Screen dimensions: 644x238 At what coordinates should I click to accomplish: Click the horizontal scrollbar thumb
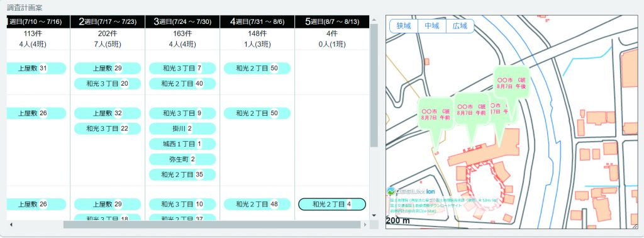point(211,225)
